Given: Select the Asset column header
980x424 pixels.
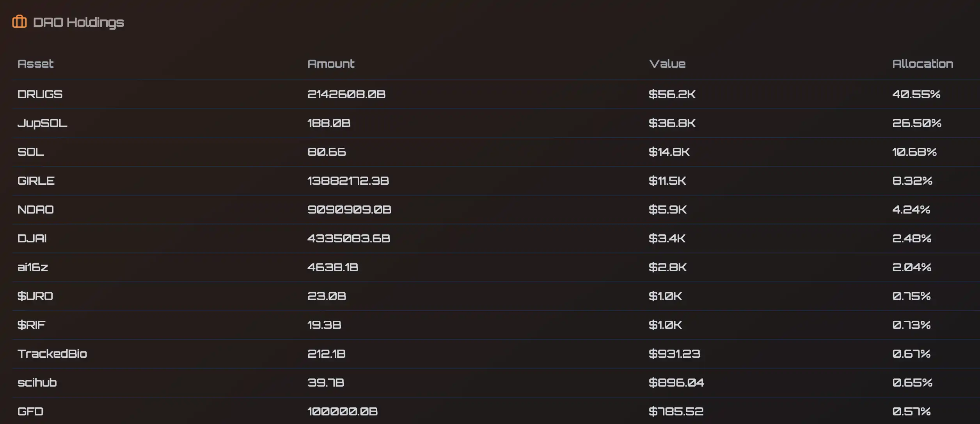Looking at the screenshot, I should (36, 64).
